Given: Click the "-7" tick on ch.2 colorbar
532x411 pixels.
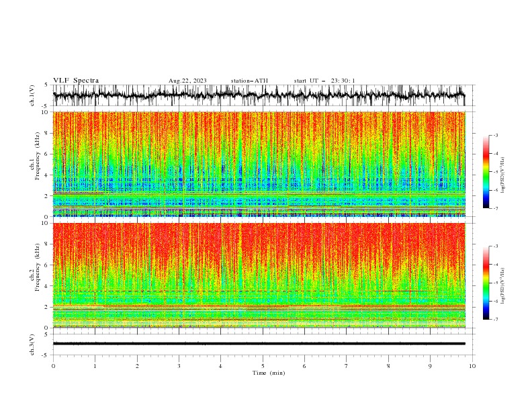Looking at the screenshot, I should pos(495,320).
